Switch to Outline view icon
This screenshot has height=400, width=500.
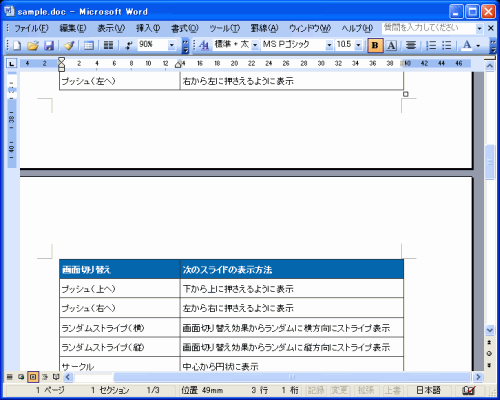[x=45, y=377]
